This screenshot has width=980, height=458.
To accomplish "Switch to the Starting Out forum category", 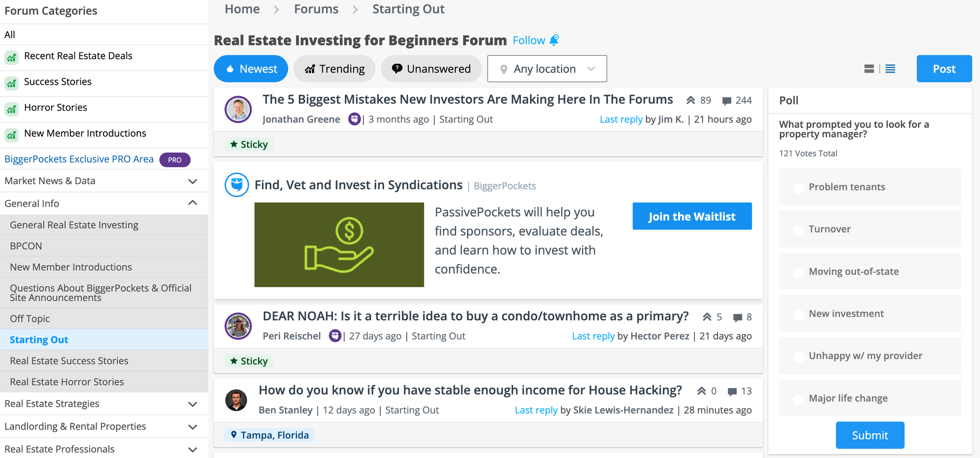I will (x=38, y=339).
